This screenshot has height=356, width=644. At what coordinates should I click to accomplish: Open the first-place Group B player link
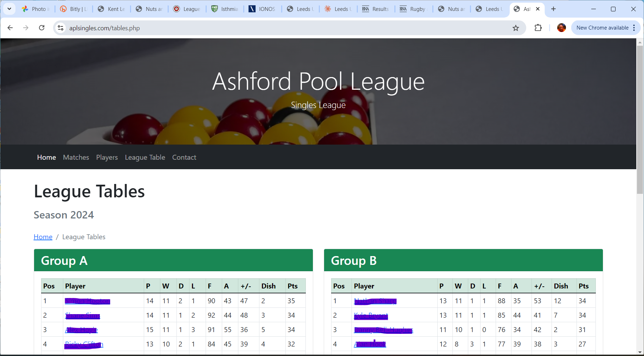click(x=375, y=301)
